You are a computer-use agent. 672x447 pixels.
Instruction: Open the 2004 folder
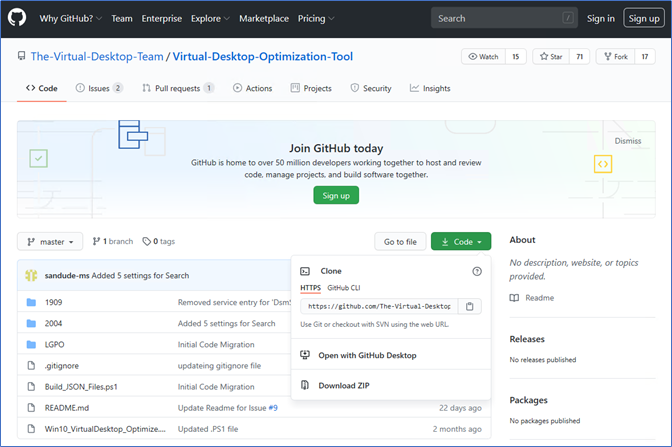tap(54, 324)
